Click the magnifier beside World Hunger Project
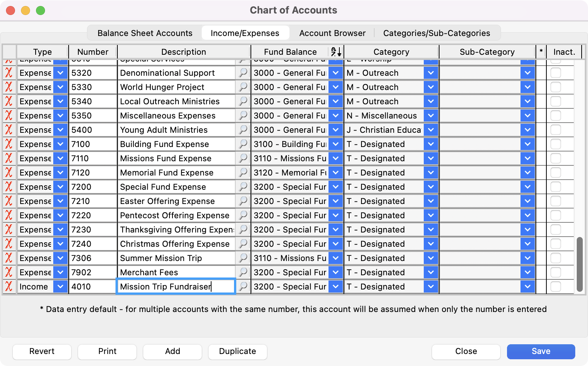588x366 pixels. (243, 87)
